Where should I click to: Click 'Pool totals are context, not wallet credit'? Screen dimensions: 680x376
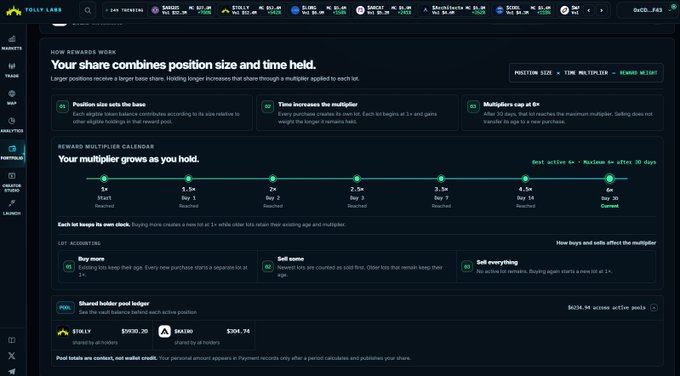tap(106, 358)
